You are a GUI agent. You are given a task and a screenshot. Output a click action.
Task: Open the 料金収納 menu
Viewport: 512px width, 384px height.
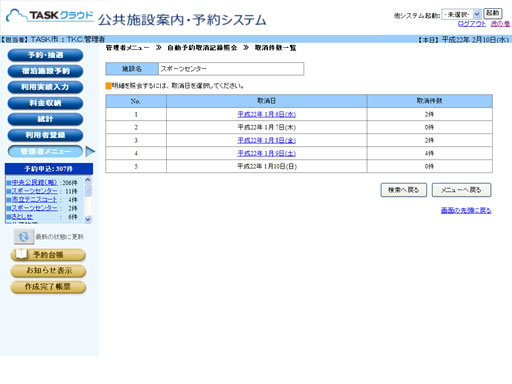click(45, 103)
